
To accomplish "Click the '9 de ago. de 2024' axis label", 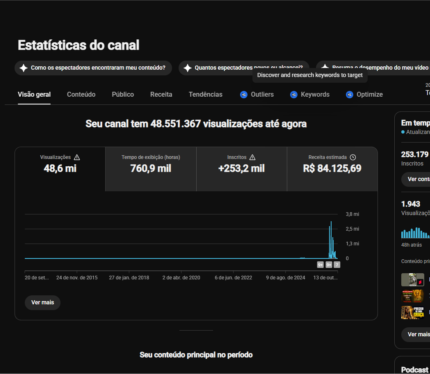I will [x=285, y=278].
